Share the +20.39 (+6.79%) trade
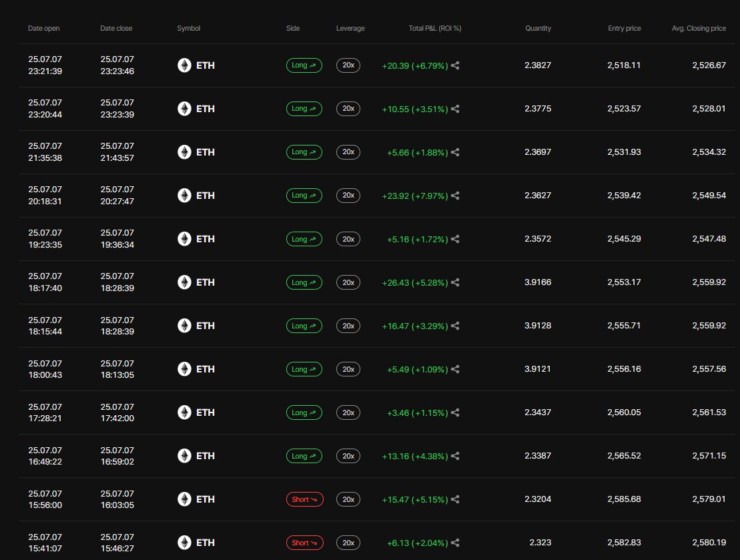Viewport: 740px width, 560px height. click(x=455, y=65)
